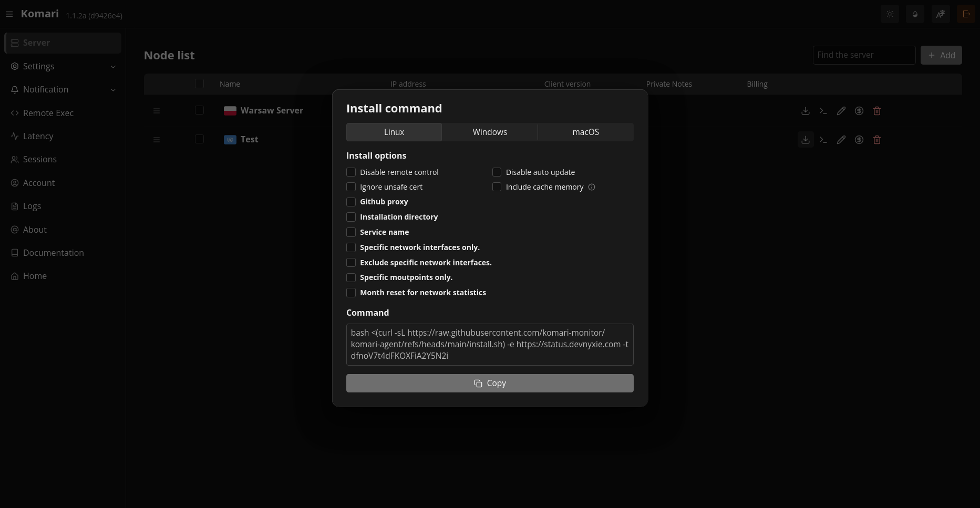The width and height of the screenshot is (980, 508).
Task: Click info icon beside Include cache memory
Action: (592, 187)
